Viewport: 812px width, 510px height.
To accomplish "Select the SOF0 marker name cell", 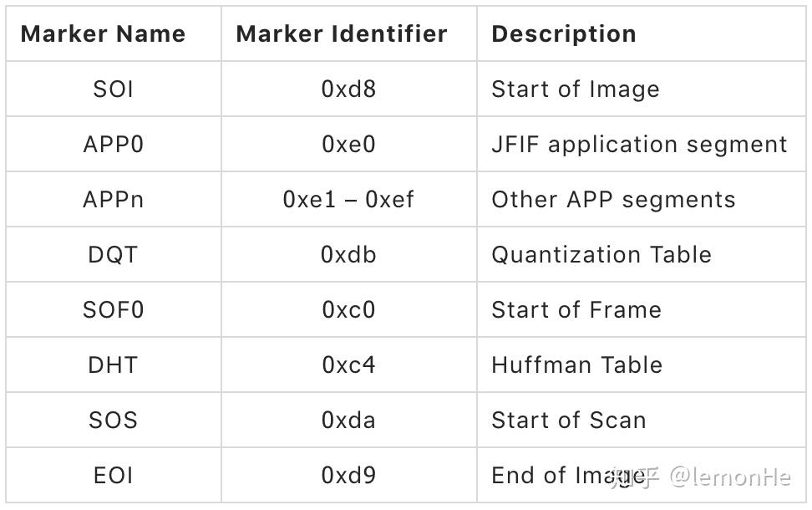I will pyautogui.click(x=113, y=310).
